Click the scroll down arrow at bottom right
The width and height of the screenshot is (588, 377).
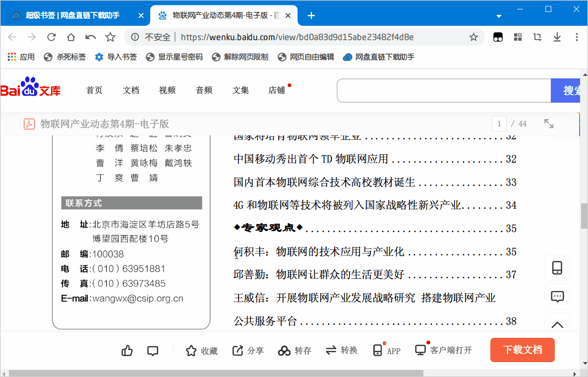(x=584, y=364)
